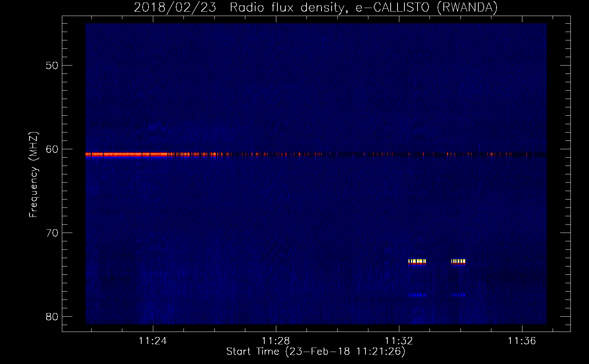
Task: Click the bright red emission band near 60 MHz
Action: pos(127,154)
